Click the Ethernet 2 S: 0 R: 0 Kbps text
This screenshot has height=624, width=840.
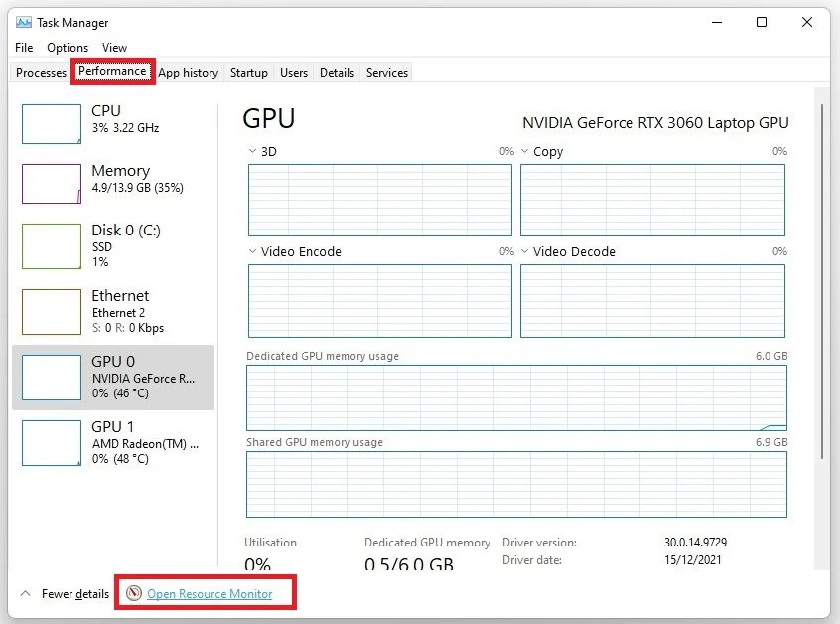128,320
